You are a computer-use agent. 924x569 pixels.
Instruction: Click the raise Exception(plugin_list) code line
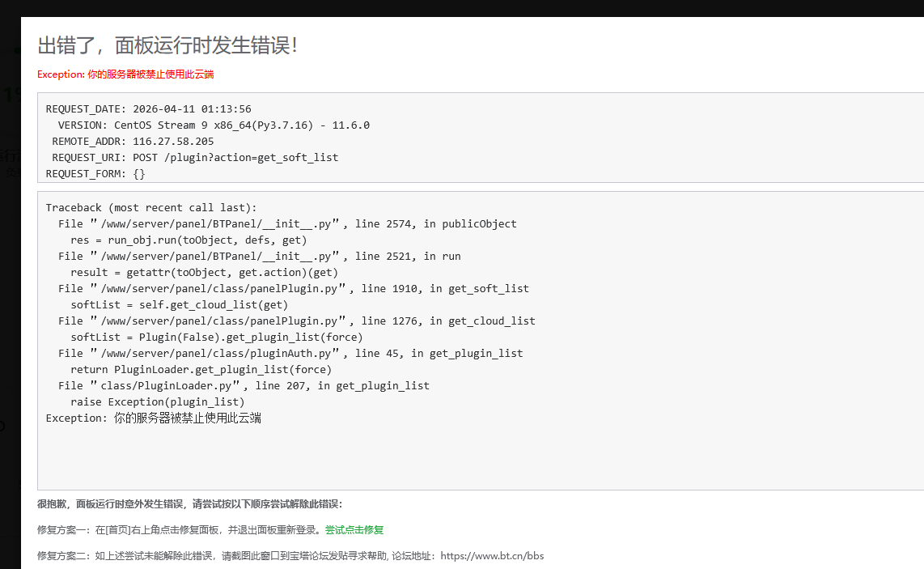tap(157, 402)
